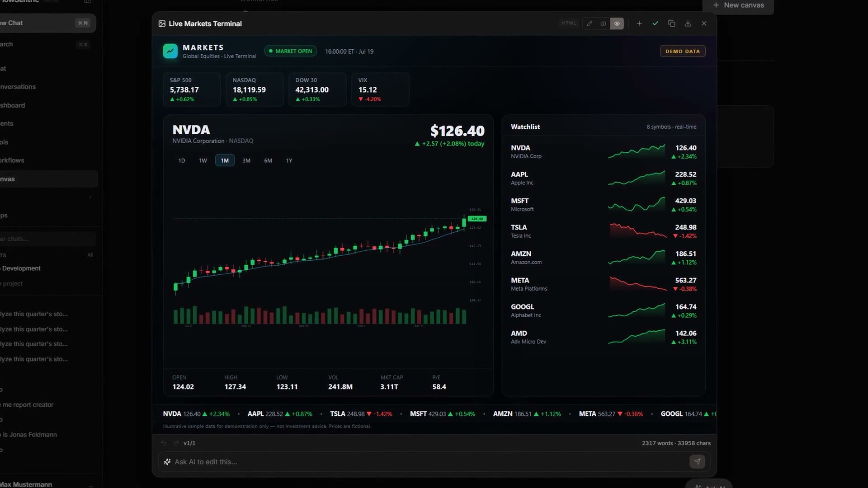Viewport: 868px width, 488px height.
Task: Click the New canvas button
Action: [x=738, y=5]
